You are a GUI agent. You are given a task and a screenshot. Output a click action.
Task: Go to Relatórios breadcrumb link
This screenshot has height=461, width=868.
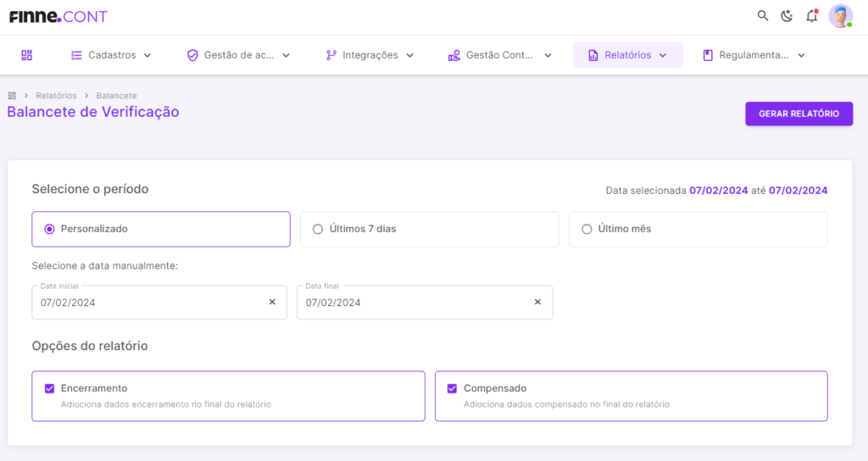click(57, 96)
